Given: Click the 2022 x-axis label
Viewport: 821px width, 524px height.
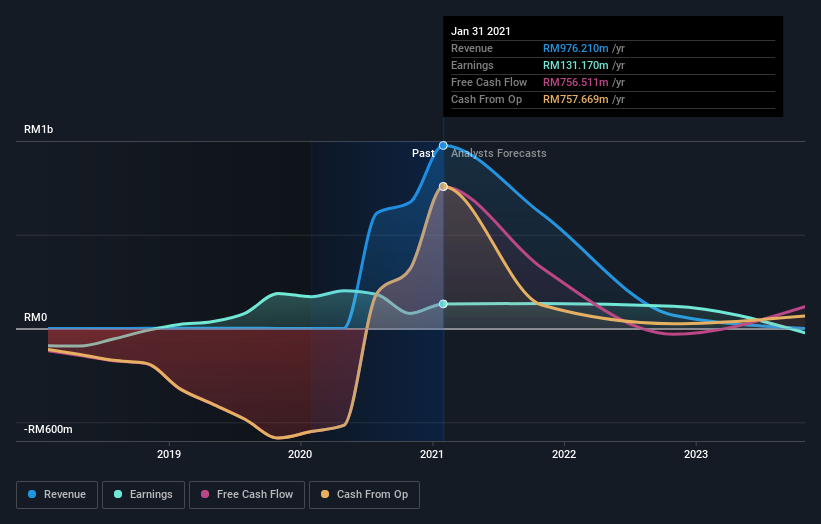Looking at the screenshot, I should (564, 454).
